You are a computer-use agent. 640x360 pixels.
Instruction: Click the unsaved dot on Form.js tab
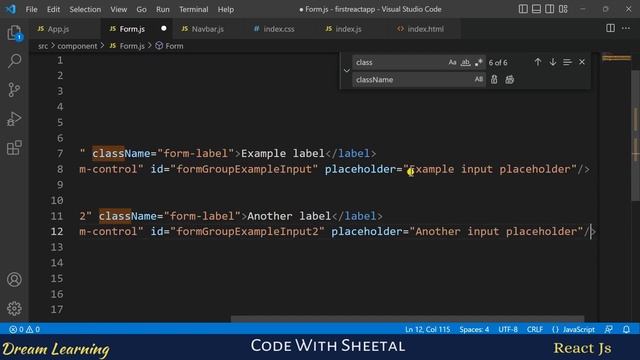coord(164,29)
